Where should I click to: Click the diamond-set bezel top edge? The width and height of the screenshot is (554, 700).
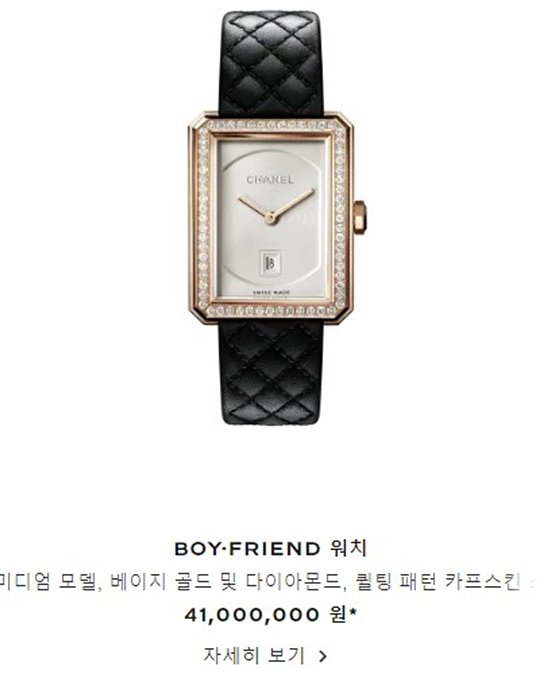tap(271, 125)
